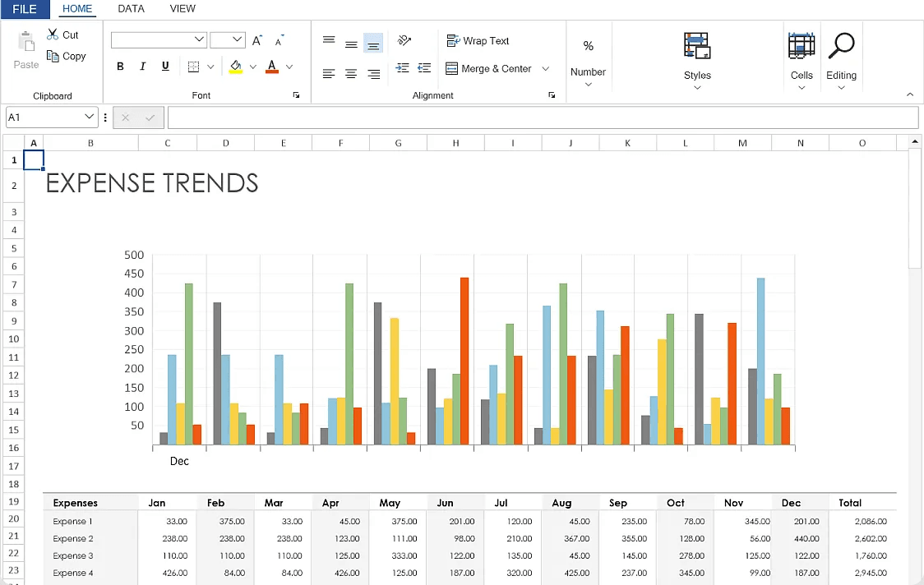Open Alignment dialog launcher
The height and width of the screenshot is (585, 924).
tap(552, 94)
